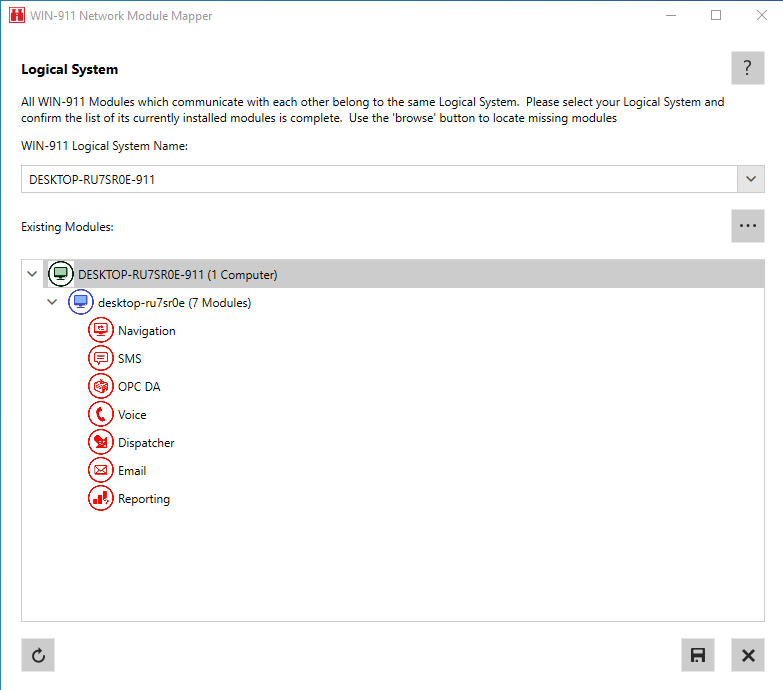
Task: Open help with the question mark button
Action: (748, 68)
